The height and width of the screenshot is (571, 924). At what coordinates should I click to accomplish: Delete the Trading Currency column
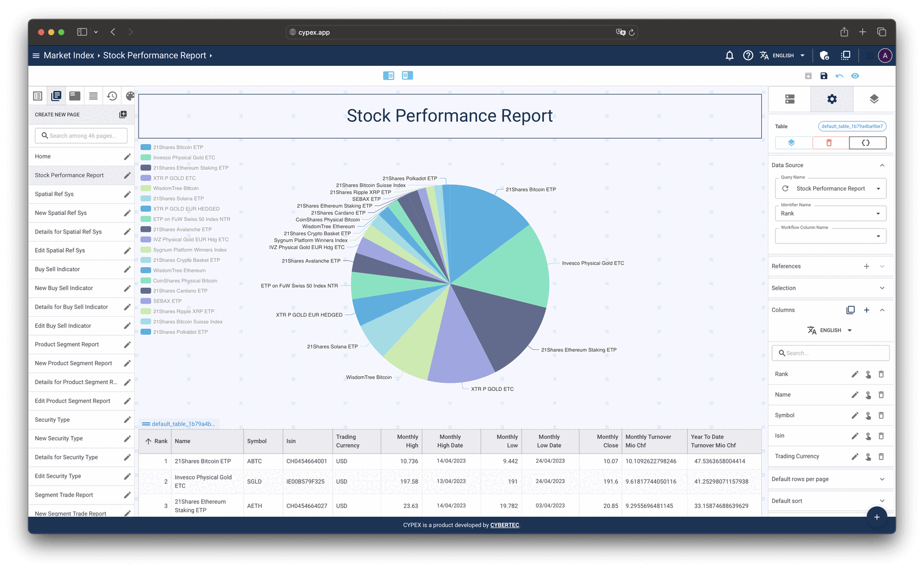point(881,457)
